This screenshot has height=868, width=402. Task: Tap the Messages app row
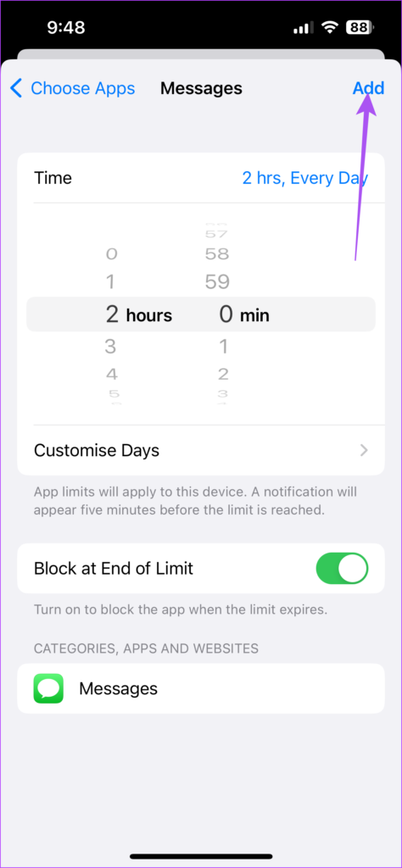(x=201, y=688)
